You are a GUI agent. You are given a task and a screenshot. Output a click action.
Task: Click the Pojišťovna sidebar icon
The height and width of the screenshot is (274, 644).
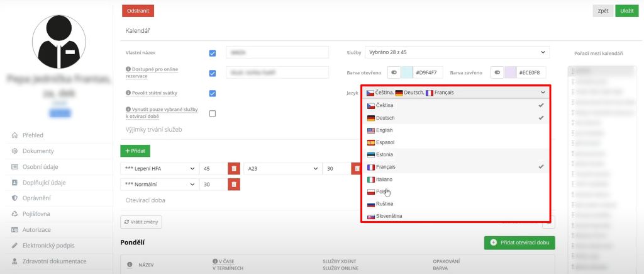14,214
